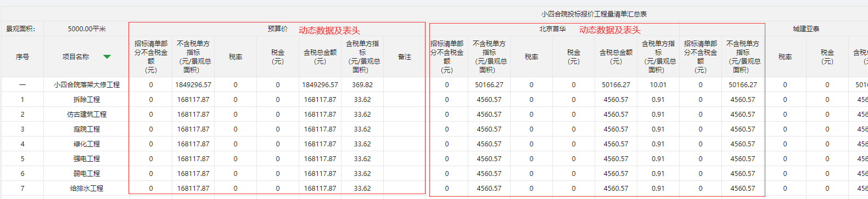868x199 pixels.
Task: Click the 备注 column header
Action: pos(405,56)
